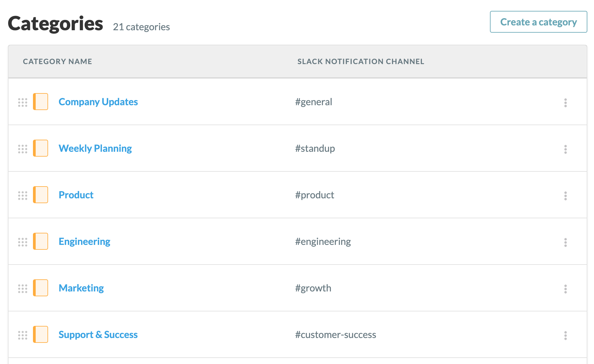The height and width of the screenshot is (364, 594).
Task: Click the Categories page heading
Action: pyautogui.click(x=55, y=23)
